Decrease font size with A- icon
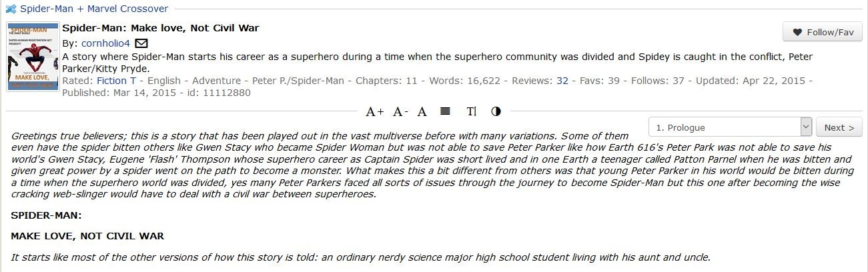Screen dimensions: 868x272 [x=400, y=111]
